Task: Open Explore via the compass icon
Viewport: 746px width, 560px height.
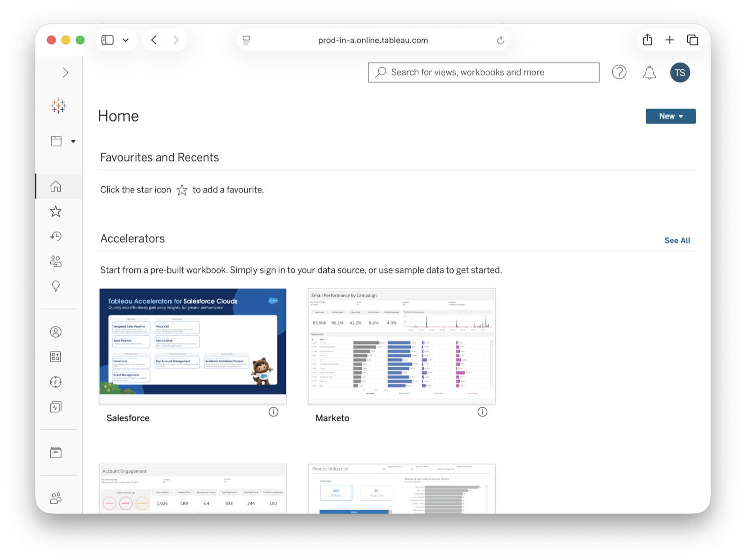Action: point(55,382)
